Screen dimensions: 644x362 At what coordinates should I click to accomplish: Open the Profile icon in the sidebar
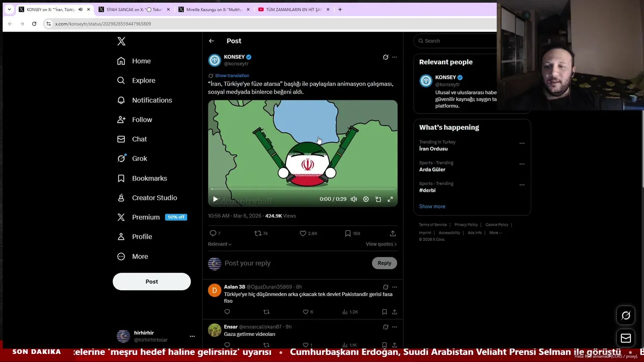121,237
